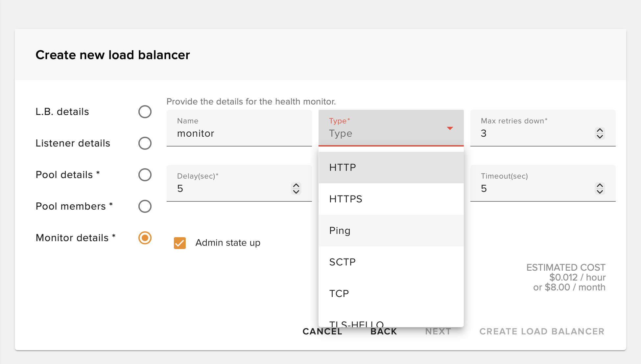Select SCTP from the type list
The height and width of the screenshot is (364, 641).
(x=342, y=262)
